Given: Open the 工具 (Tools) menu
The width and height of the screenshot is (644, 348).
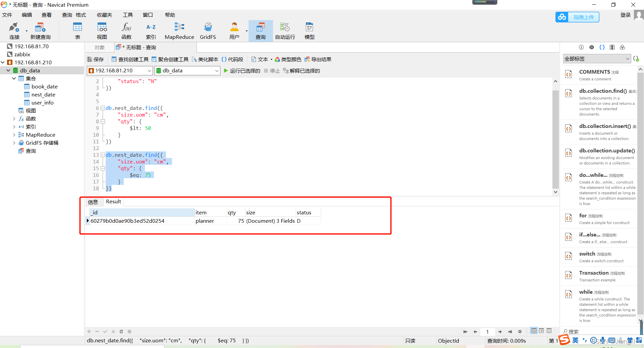Looking at the screenshot, I should tap(128, 15).
